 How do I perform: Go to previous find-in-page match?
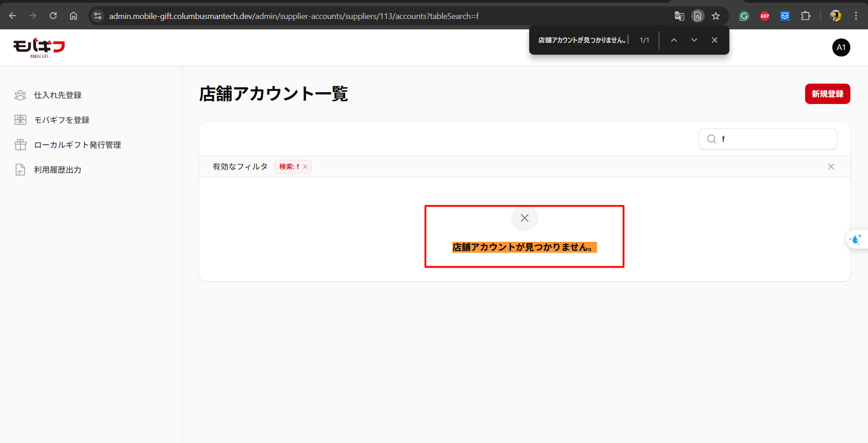(674, 40)
